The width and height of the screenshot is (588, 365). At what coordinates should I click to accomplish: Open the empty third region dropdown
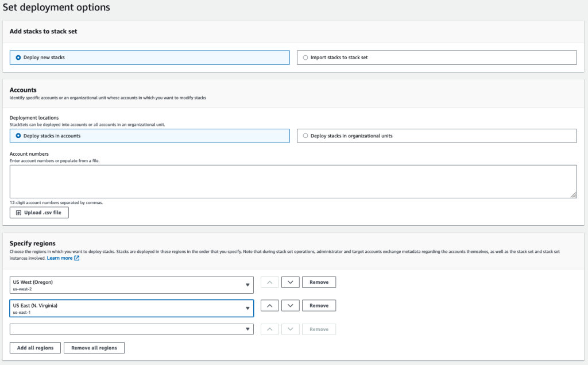point(131,329)
